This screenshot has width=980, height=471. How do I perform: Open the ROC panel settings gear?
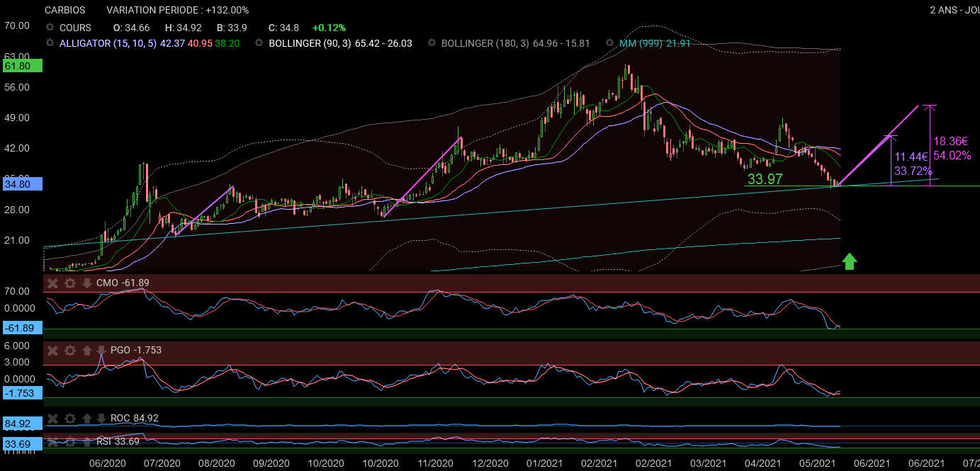[x=69, y=419]
